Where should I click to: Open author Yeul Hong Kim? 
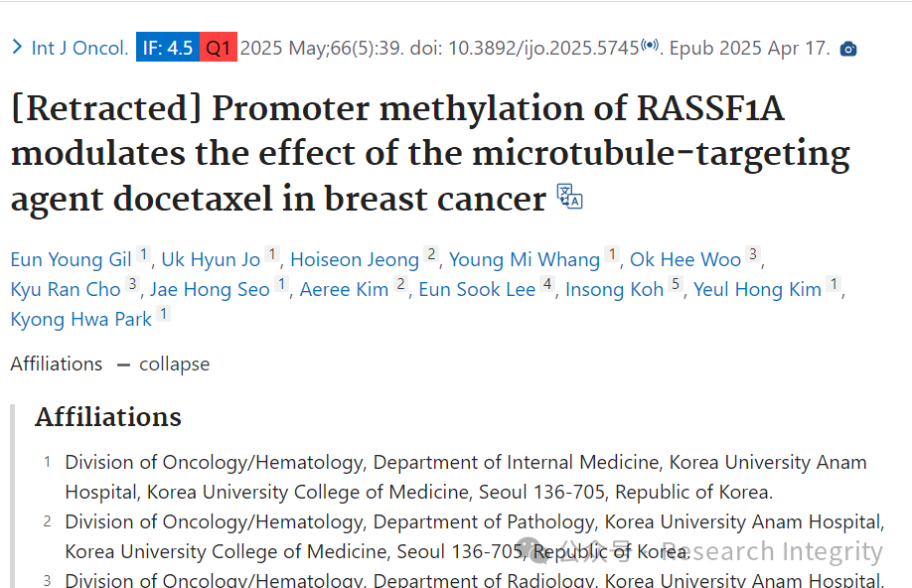coord(757,290)
